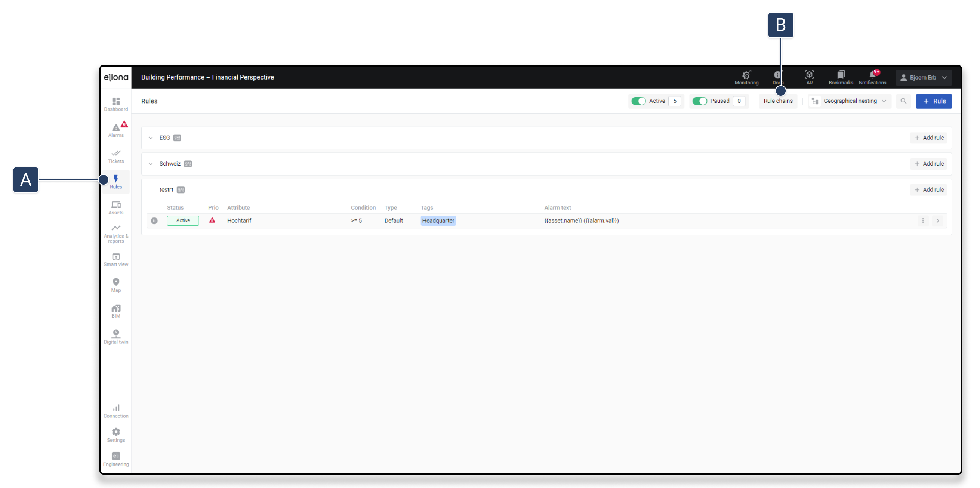This screenshot has width=980, height=488.
Task: Expand the ESG group chevron
Action: point(151,138)
